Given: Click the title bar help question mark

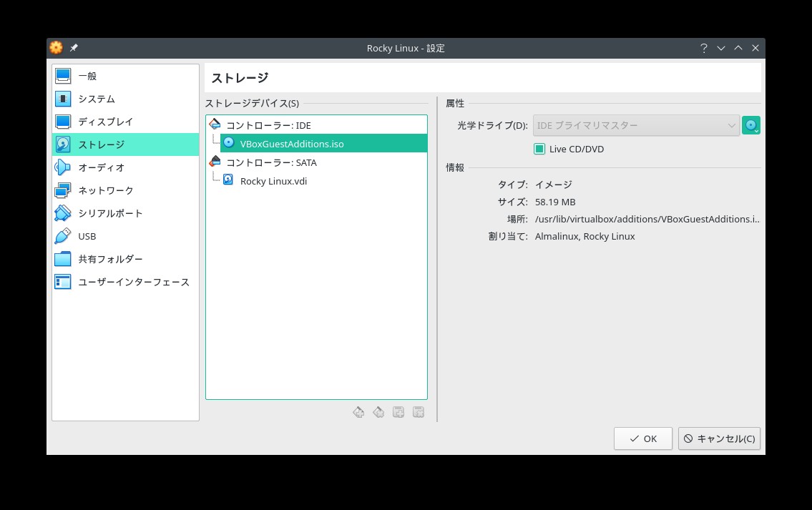Looking at the screenshot, I should click(x=704, y=48).
